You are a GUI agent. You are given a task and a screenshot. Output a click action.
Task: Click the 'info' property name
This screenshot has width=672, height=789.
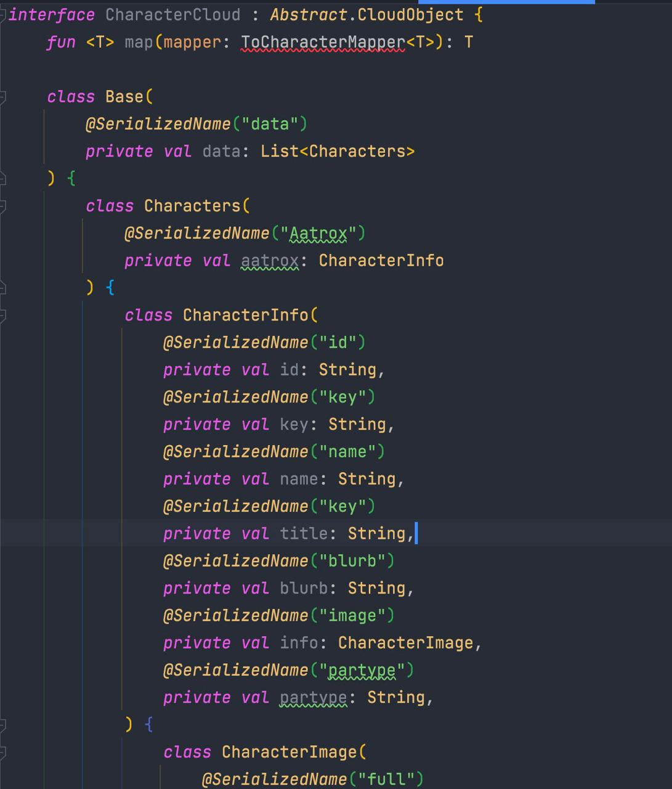[x=299, y=643]
